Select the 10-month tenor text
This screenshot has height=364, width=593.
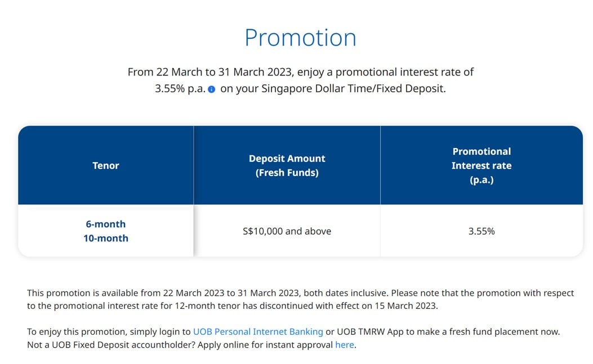coord(105,239)
